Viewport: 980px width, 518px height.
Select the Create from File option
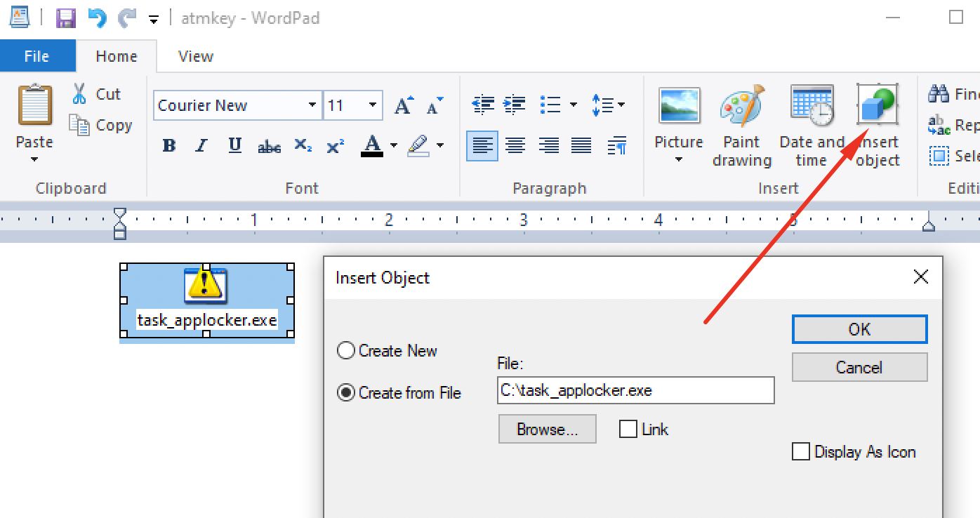399,392
